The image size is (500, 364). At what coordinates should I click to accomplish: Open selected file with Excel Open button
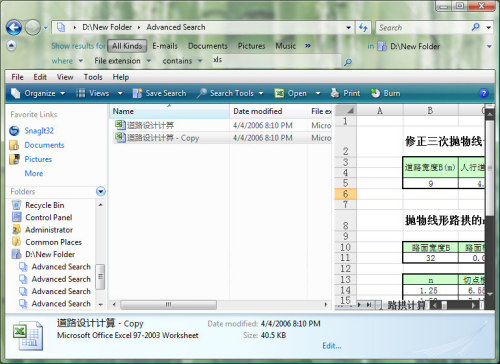coord(291,93)
